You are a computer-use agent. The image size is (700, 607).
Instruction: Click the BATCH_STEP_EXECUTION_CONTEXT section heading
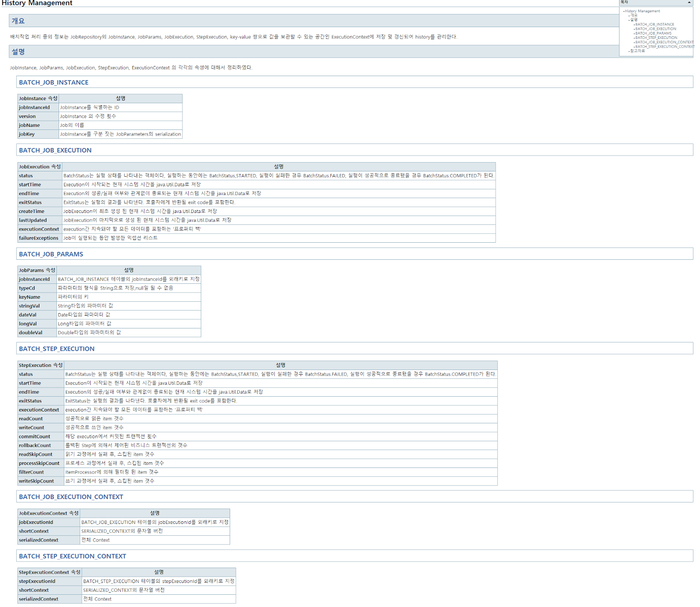pyautogui.click(x=72, y=556)
